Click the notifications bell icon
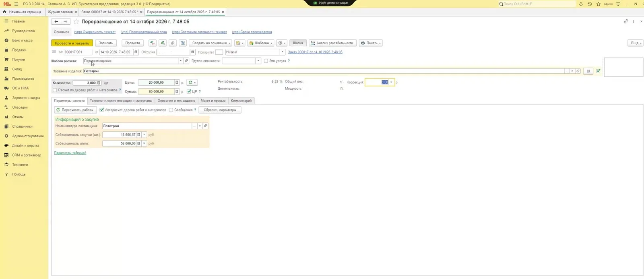Viewport: 644px width, 279px height. (x=581, y=4)
